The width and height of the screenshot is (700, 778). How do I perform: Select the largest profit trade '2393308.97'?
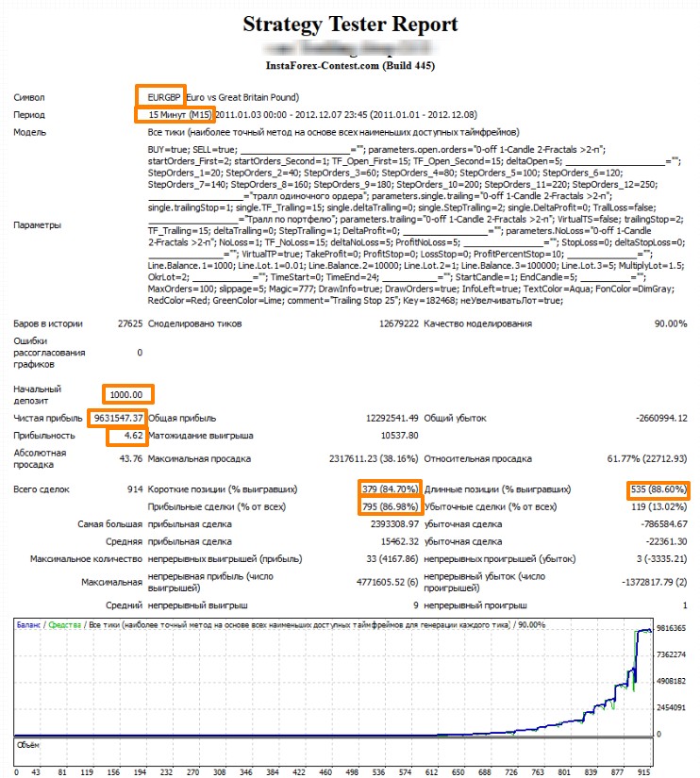394,524
